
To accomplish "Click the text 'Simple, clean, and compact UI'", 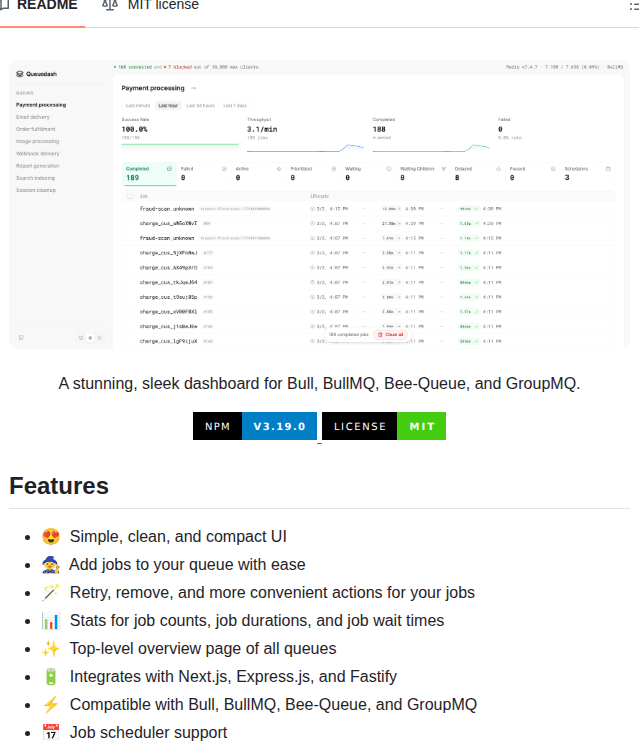I will (x=178, y=537).
